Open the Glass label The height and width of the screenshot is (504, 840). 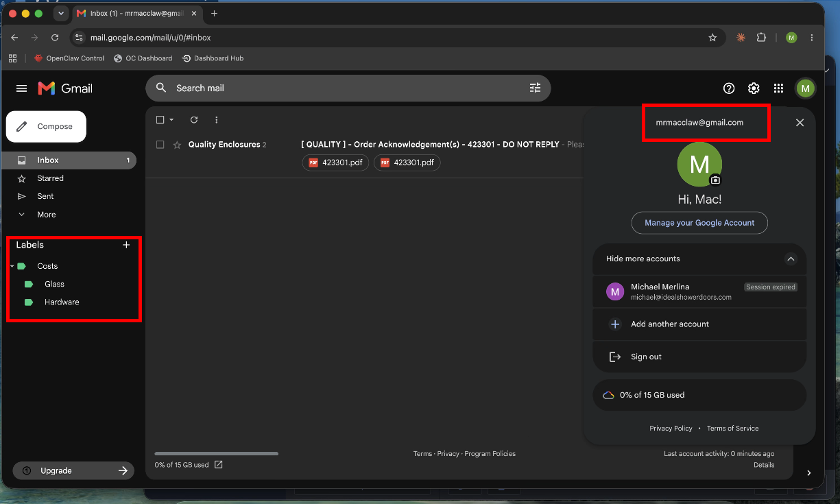(54, 284)
